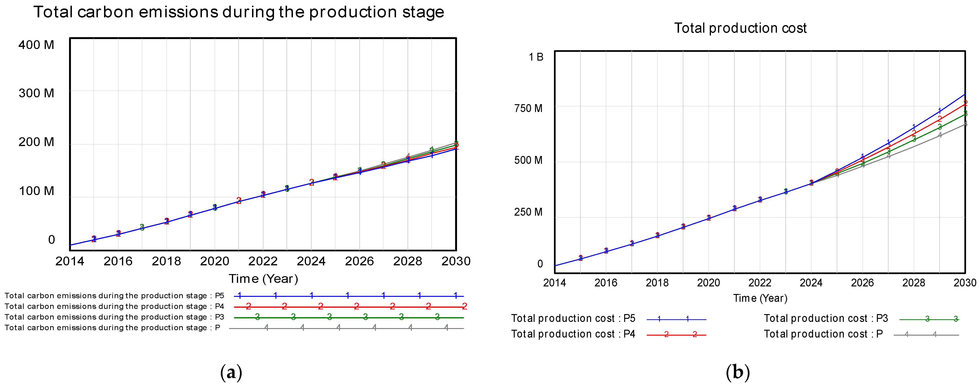Click the '2014' x-axis label in chart (a)
The height and width of the screenshot is (387, 980).
[x=70, y=261]
